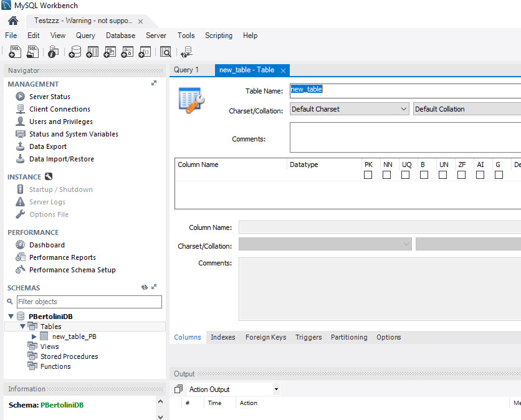Click the table editor wrench icon
Screen dimensions: 521x420
(192, 100)
